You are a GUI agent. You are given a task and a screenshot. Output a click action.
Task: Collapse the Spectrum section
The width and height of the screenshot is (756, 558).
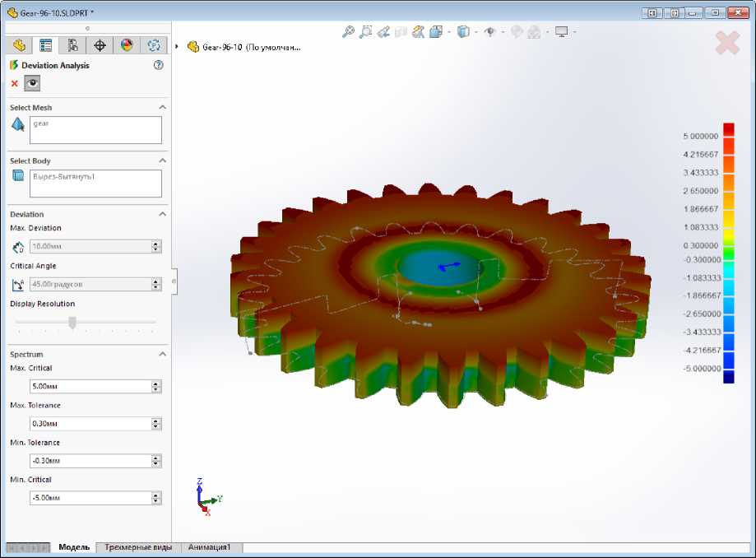tap(162, 354)
